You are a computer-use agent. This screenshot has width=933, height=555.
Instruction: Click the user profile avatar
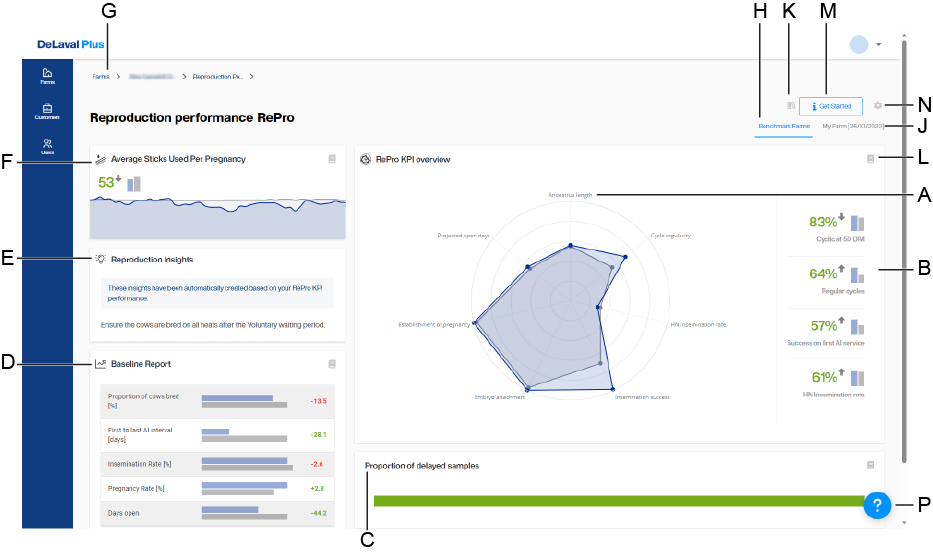coord(858,45)
